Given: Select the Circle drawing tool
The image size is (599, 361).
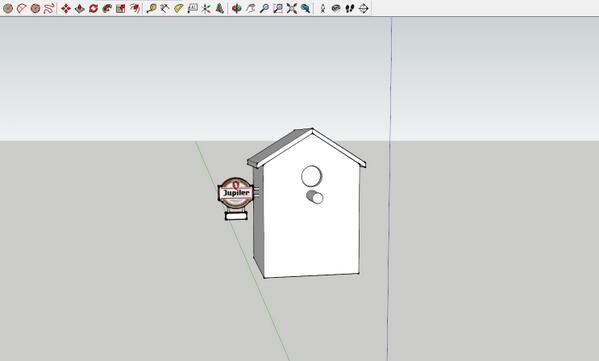Looking at the screenshot, I should (8, 8).
